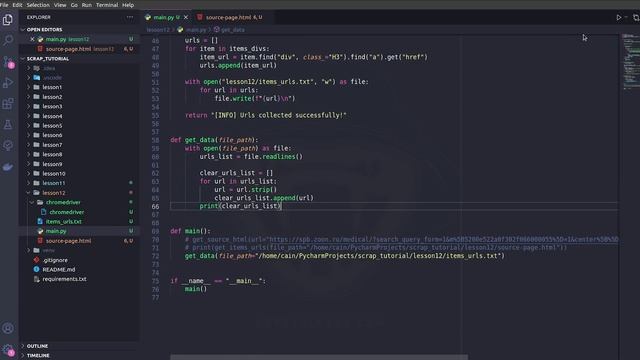This screenshot has width=640, height=360.
Task: Open the lesson4 folder
Action: pyautogui.click(x=52, y=116)
